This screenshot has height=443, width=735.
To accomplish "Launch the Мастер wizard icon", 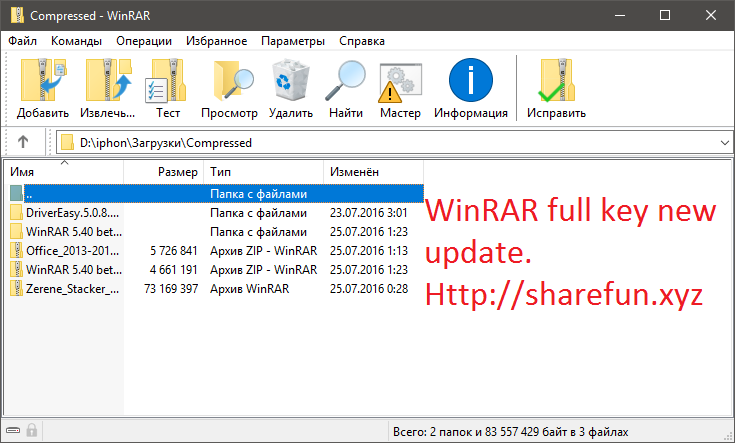I will tap(400, 83).
